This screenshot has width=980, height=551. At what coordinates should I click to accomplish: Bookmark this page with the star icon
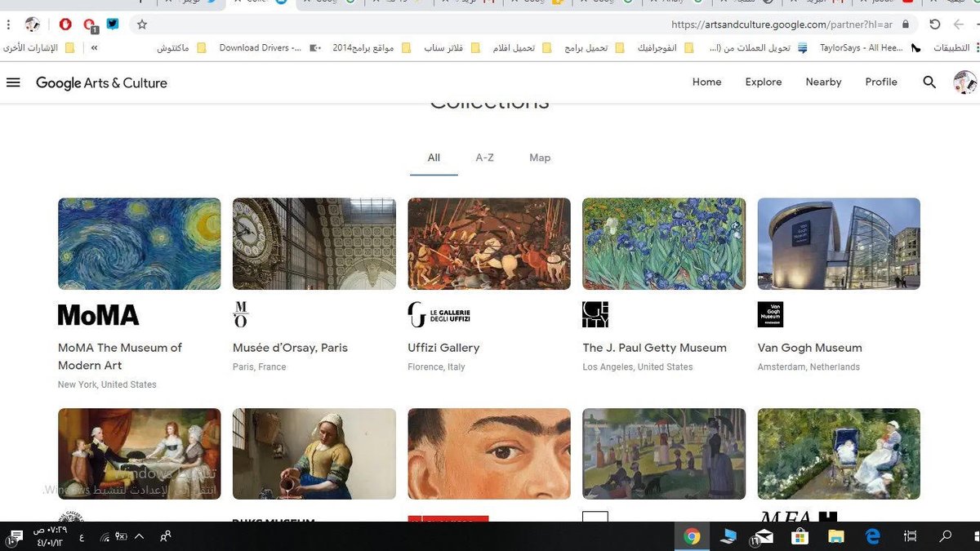142,24
